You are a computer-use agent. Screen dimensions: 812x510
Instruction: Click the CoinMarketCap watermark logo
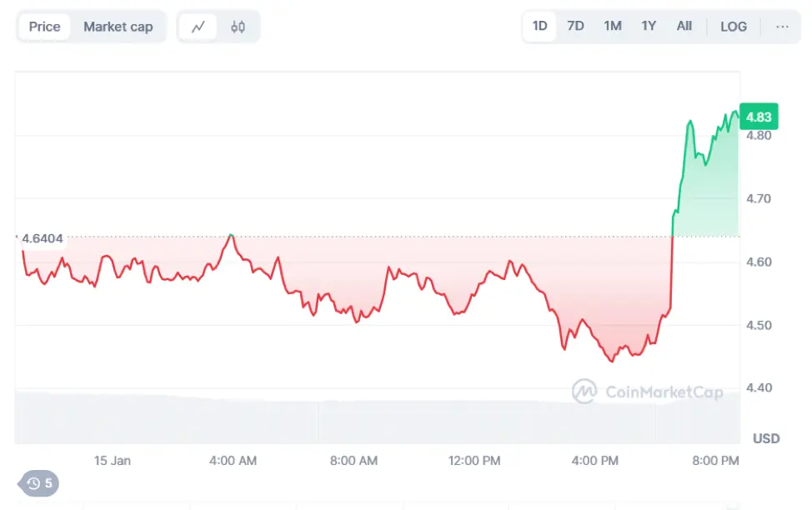pyautogui.click(x=646, y=392)
